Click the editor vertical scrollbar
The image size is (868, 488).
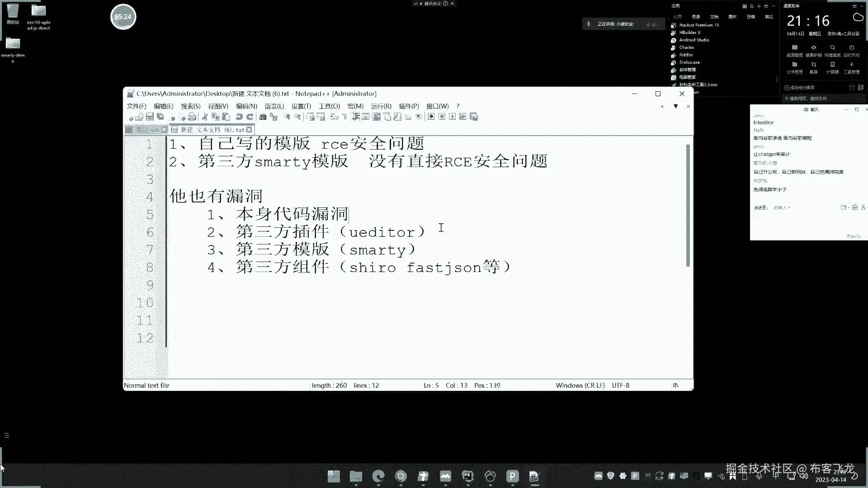click(688, 206)
